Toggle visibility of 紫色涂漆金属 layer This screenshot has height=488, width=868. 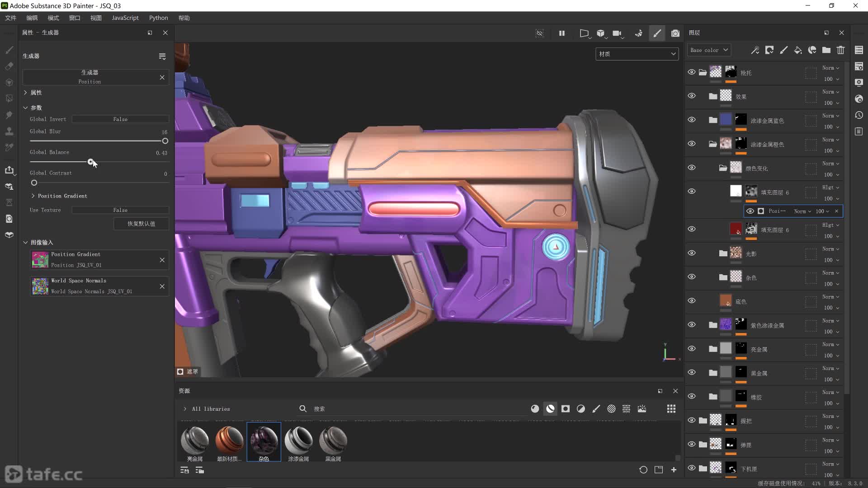click(x=692, y=325)
